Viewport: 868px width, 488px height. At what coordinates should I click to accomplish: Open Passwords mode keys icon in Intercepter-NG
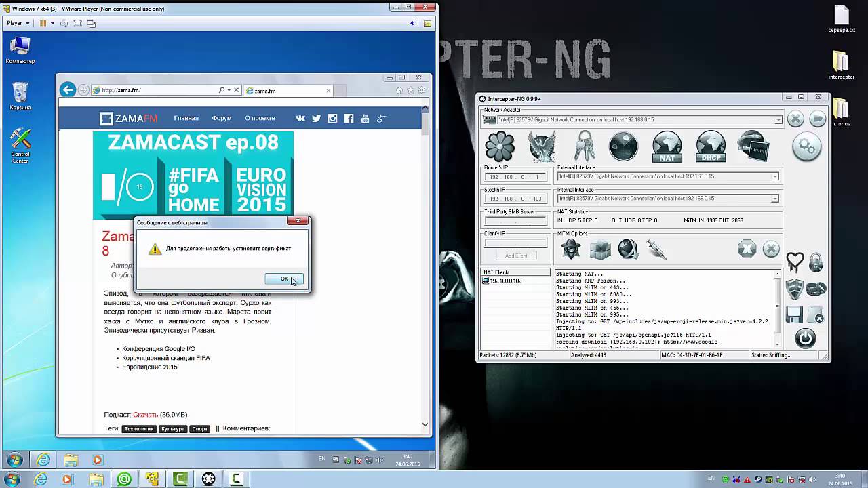[584, 146]
